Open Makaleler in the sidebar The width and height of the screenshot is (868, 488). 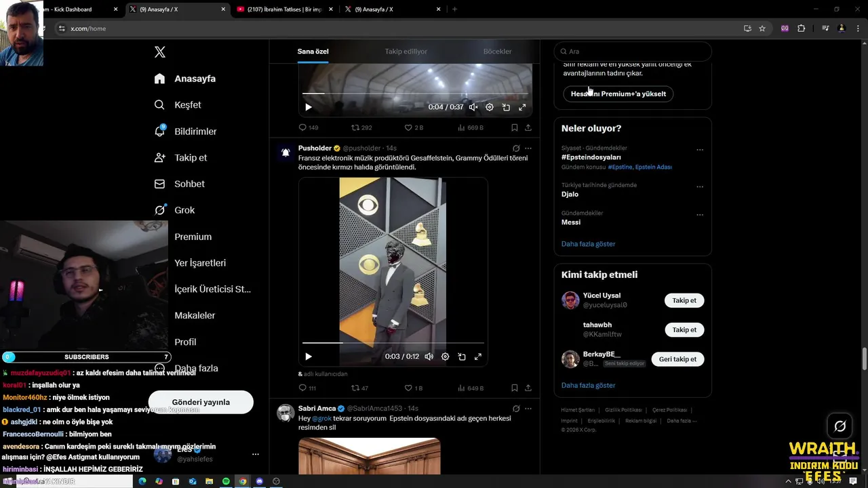[x=195, y=315]
